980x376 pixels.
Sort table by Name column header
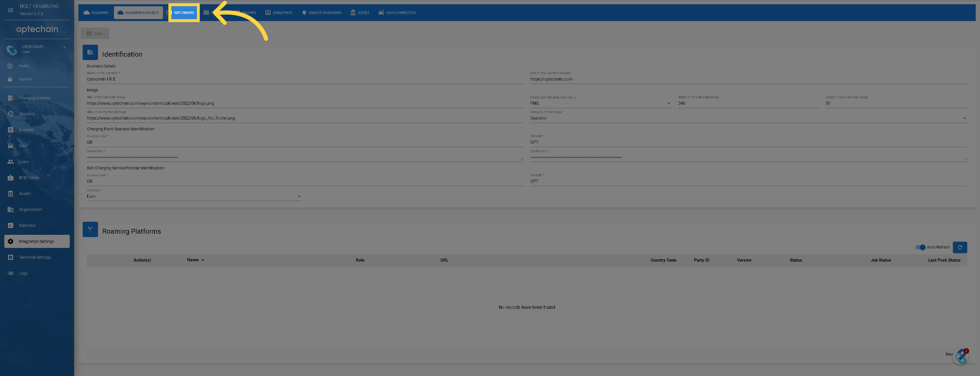193,260
